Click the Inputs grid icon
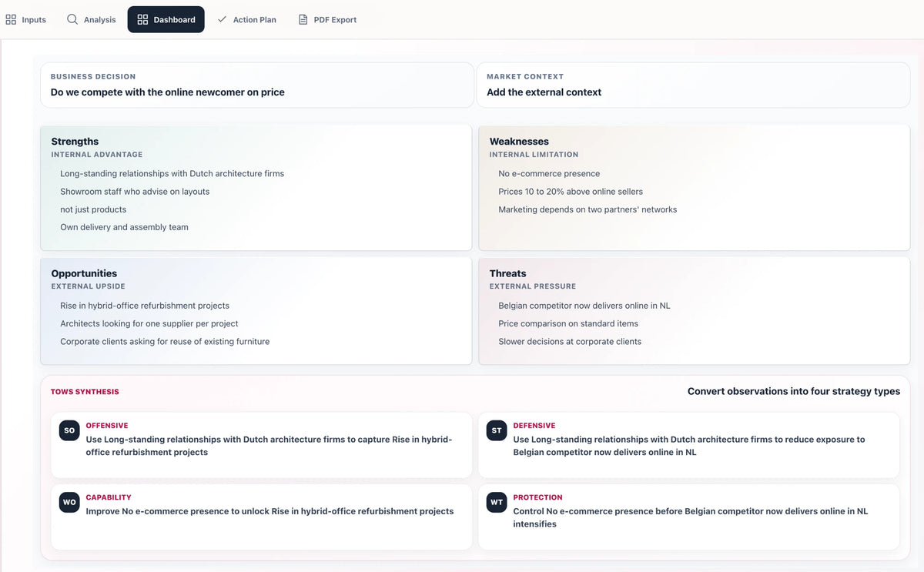Image resolution: width=924 pixels, height=572 pixels. [11, 19]
